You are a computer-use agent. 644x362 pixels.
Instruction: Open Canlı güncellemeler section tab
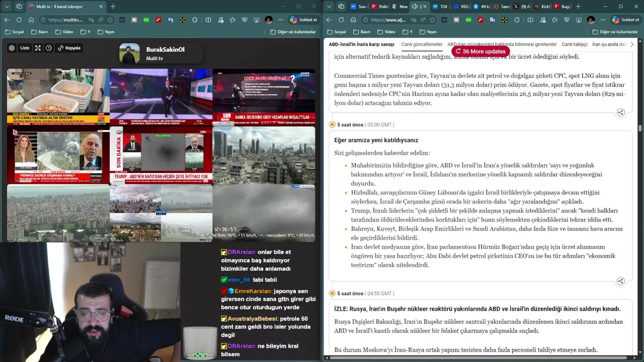[422, 44]
